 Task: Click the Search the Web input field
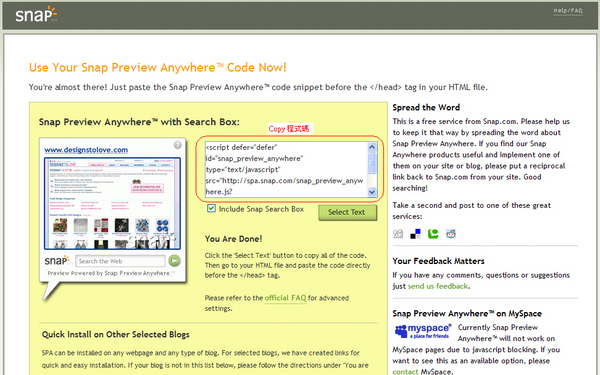coord(120,261)
